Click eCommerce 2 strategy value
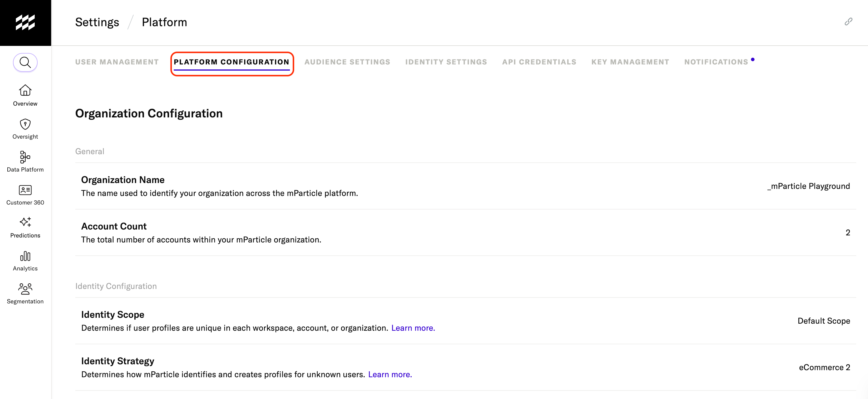The width and height of the screenshot is (868, 399). point(824,367)
